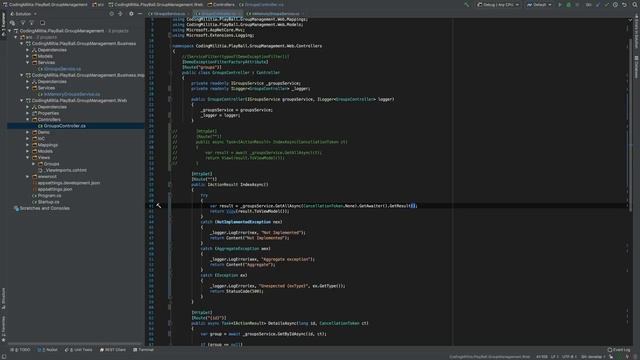Select GroupsService.cs in the solution tree

[x=62, y=69]
